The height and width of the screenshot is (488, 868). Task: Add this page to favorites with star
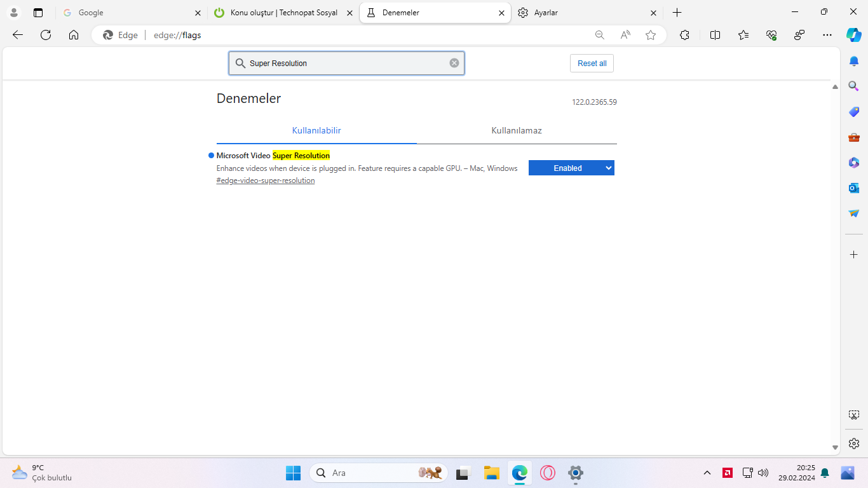(x=651, y=35)
